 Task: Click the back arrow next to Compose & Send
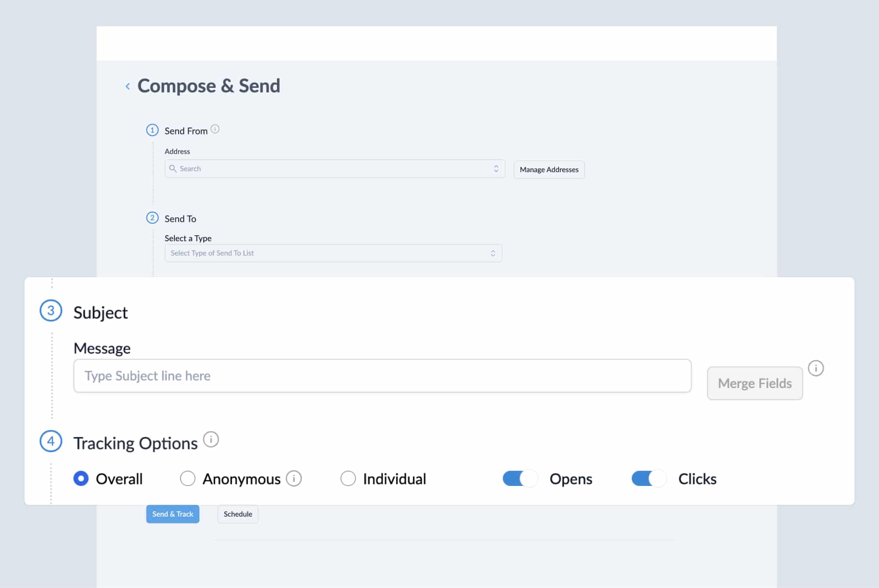point(127,86)
